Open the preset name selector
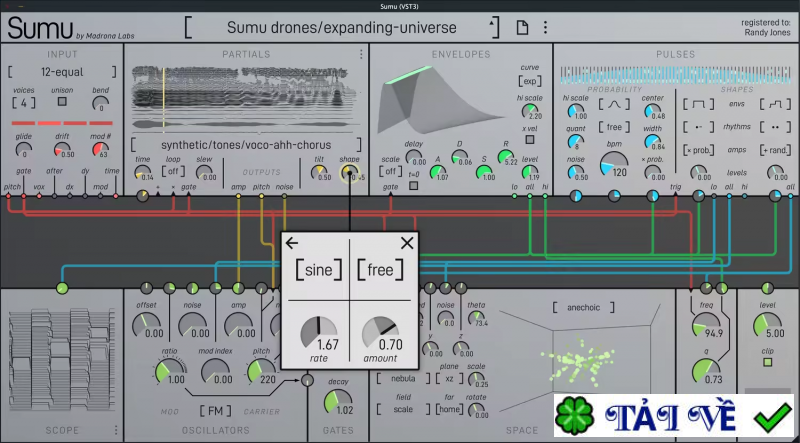800x443 pixels. pyautogui.click(x=342, y=28)
